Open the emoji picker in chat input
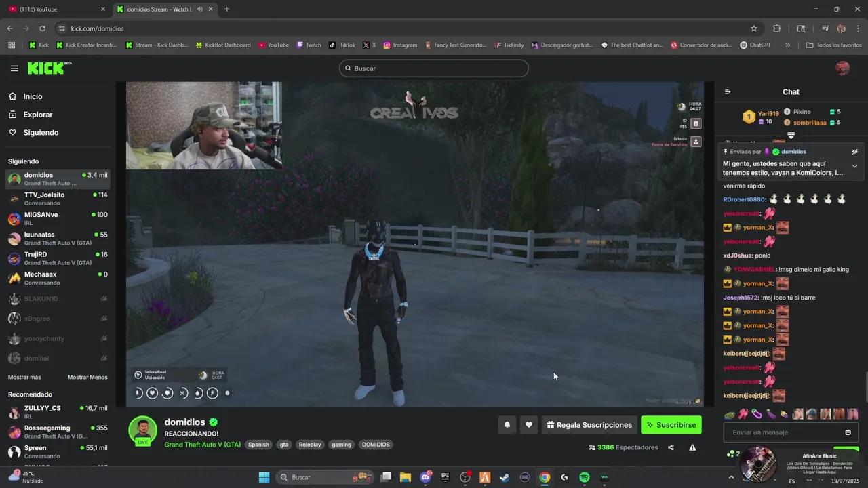The width and height of the screenshot is (868, 488). (848, 432)
